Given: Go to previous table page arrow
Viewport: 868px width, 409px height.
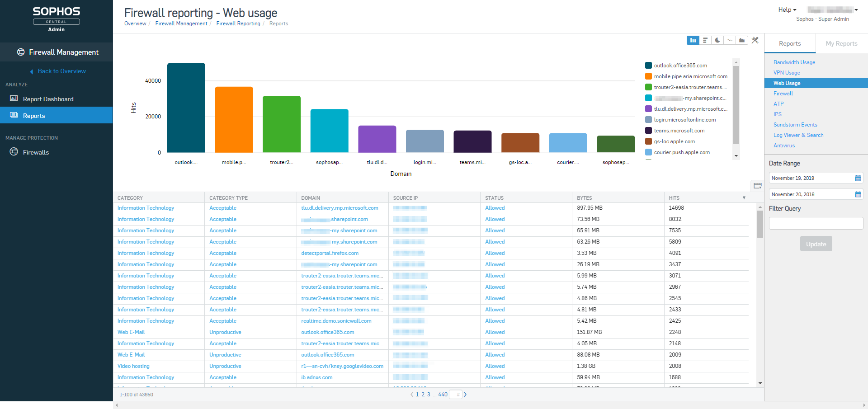Looking at the screenshot, I should pos(412,395).
